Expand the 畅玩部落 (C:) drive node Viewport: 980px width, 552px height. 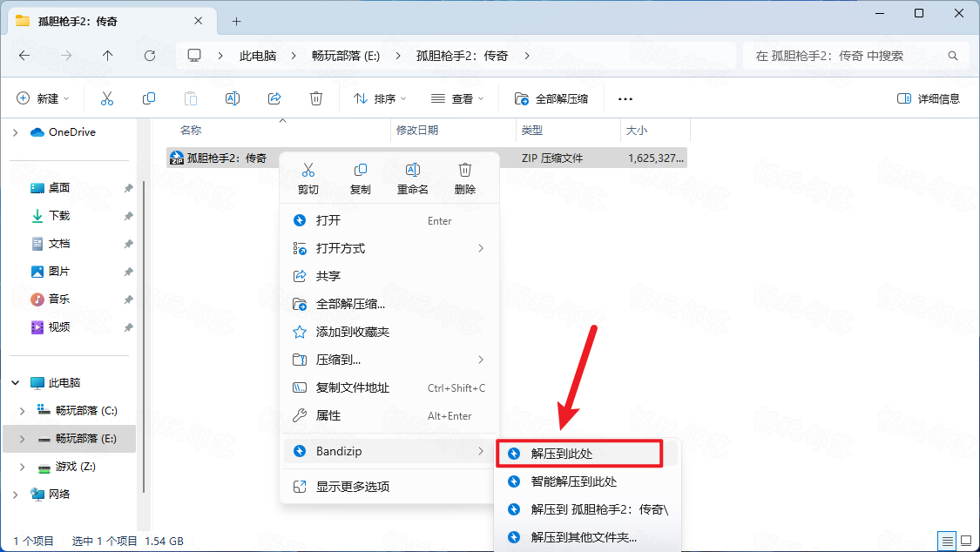(23, 411)
